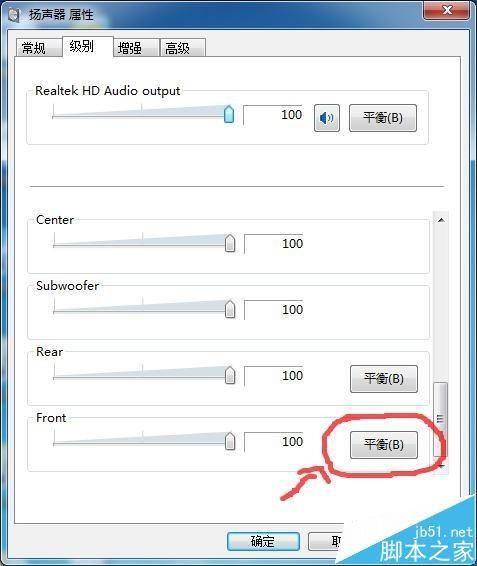
Task: Click the scrollbar up arrow in channel list
Action: pos(441,220)
